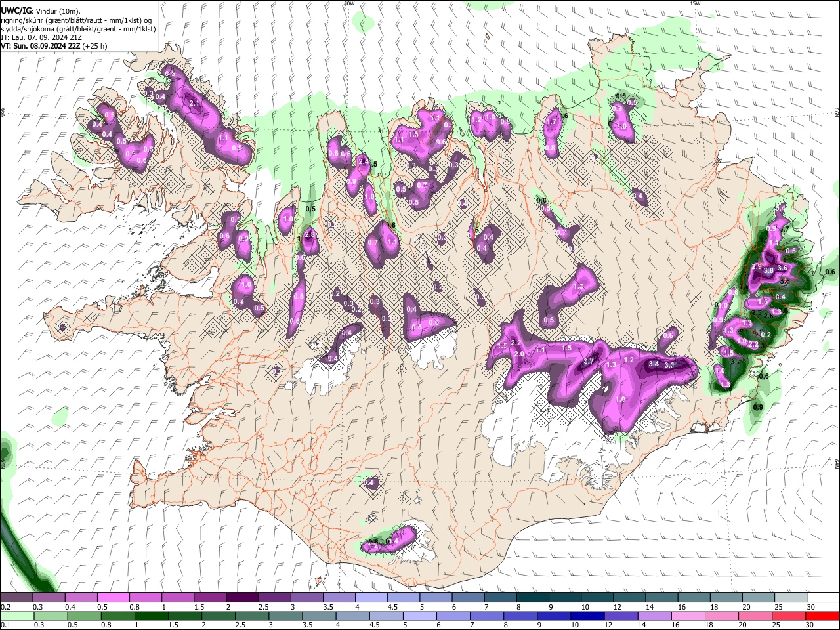
Task: Pick the bright red rain legend swatch above 30
Action: 822,616
